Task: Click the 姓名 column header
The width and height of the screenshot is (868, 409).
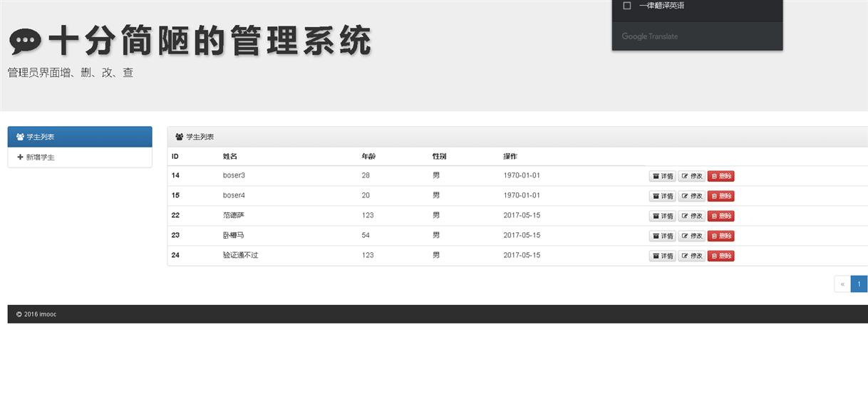Action: 230,156
